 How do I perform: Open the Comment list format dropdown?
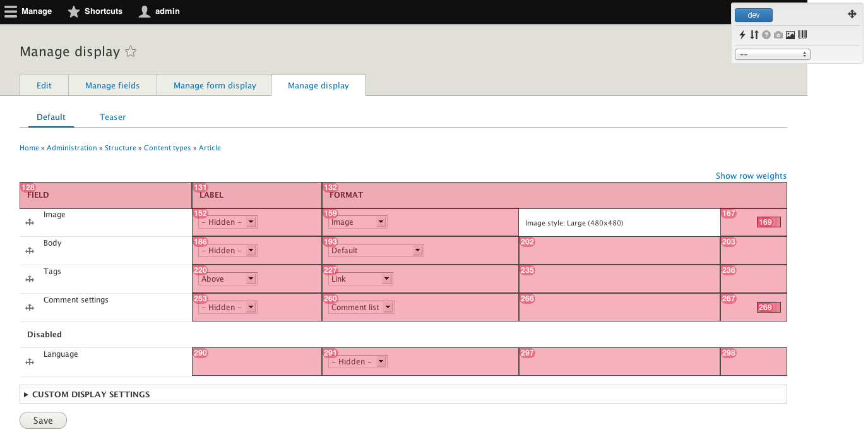pos(362,308)
